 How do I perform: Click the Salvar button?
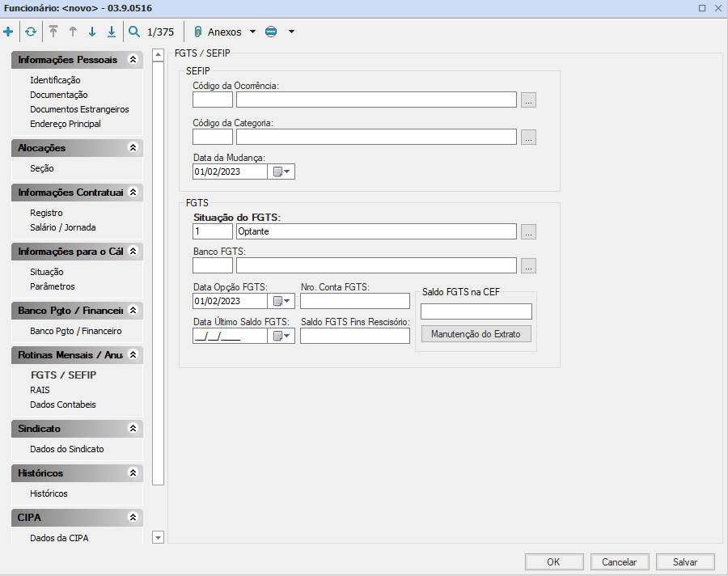(685, 561)
